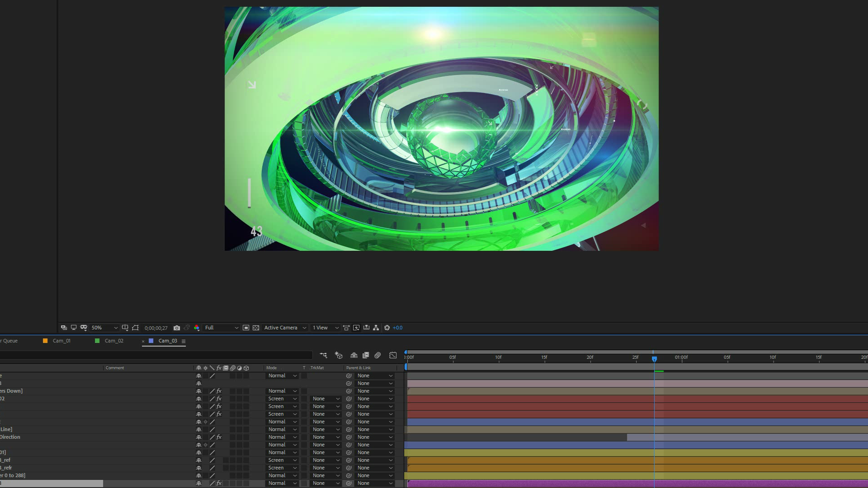This screenshot has height=488, width=868.
Task: Open the show channel color icon
Action: click(x=197, y=328)
